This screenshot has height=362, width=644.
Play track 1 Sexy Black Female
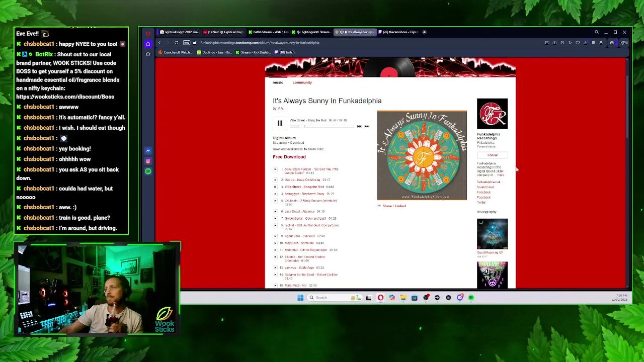(x=275, y=169)
